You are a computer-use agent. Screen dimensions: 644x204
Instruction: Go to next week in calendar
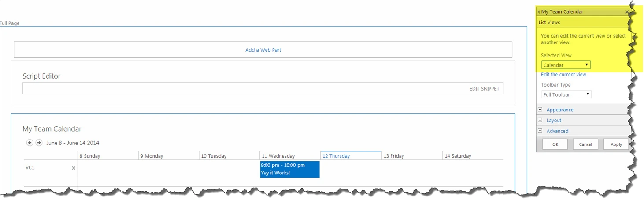click(x=39, y=143)
